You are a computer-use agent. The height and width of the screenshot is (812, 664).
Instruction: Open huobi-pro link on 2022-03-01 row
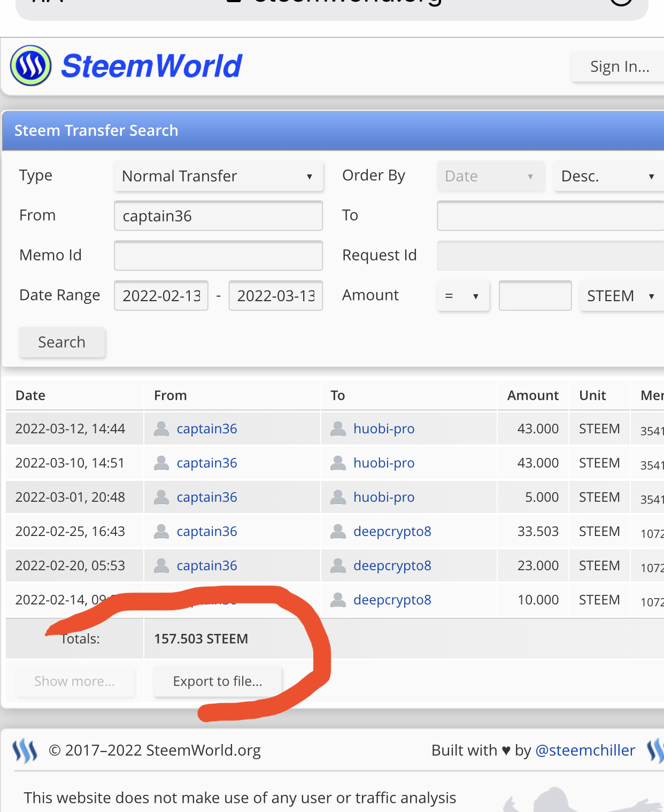[x=384, y=497]
